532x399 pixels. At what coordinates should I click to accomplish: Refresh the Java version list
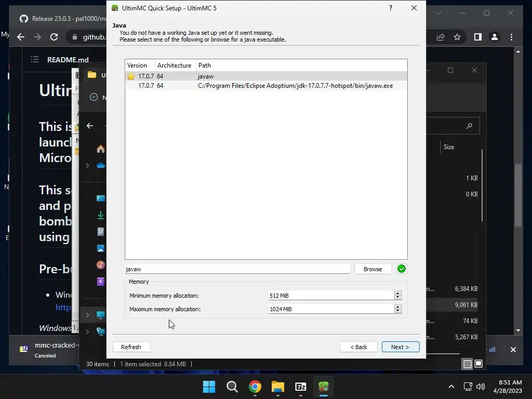pyautogui.click(x=131, y=347)
